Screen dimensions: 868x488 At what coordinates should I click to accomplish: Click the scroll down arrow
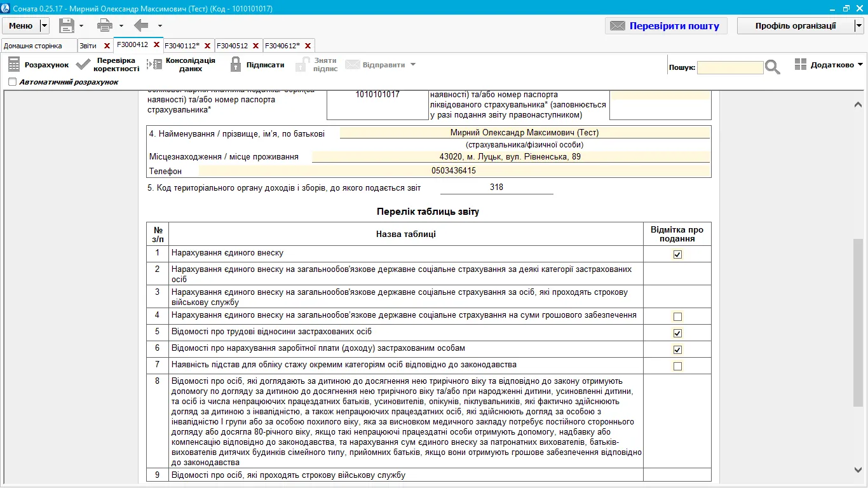(858, 470)
